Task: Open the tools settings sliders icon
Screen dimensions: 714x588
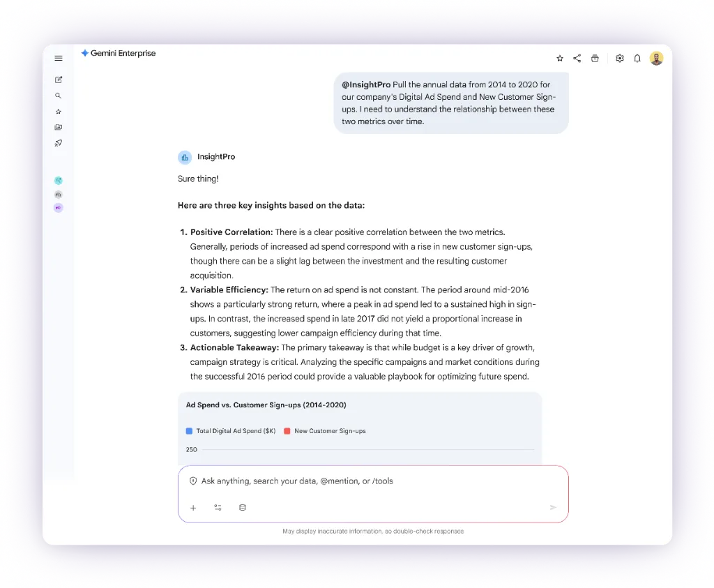Action: click(x=218, y=508)
